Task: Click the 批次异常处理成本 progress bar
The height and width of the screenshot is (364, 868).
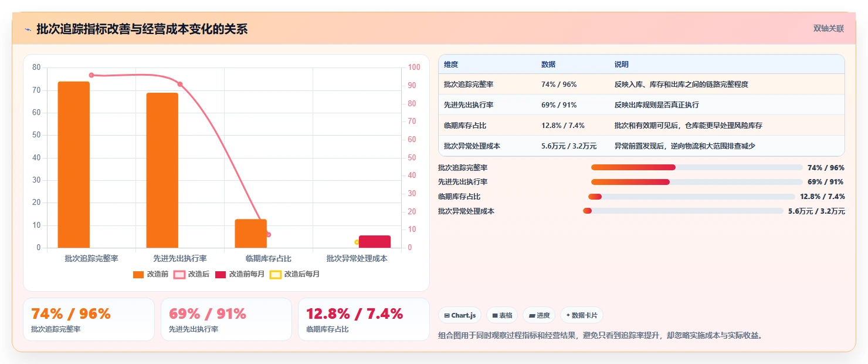Action: coord(683,211)
